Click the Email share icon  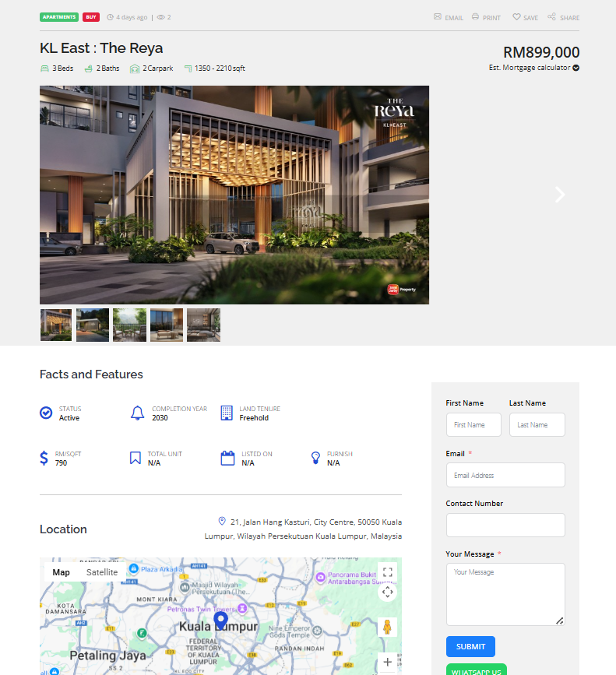[438, 17]
